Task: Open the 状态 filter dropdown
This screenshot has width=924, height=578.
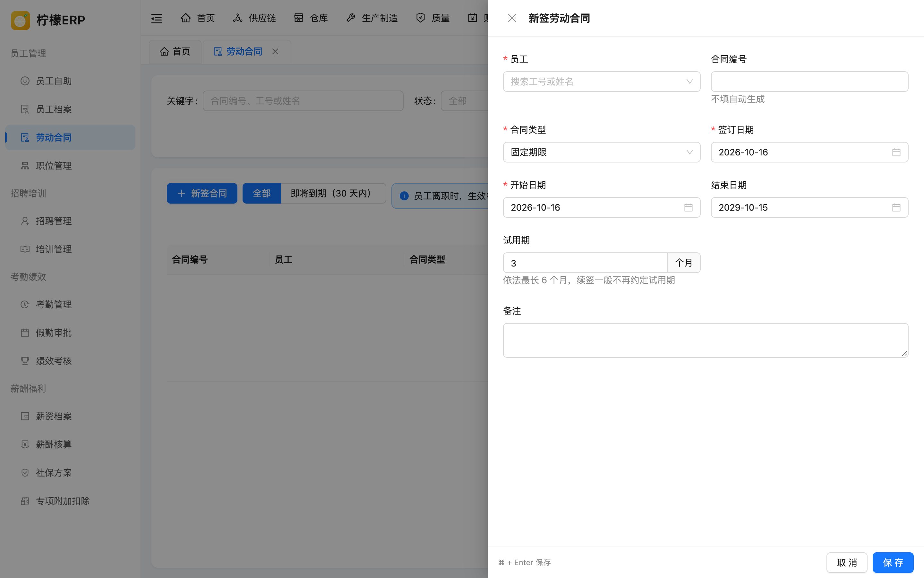Action: click(x=464, y=101)
